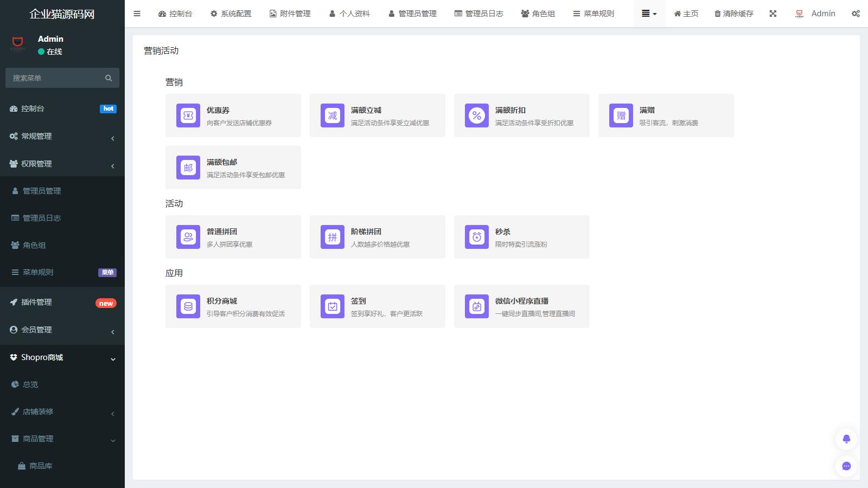The height and width of the screenshot is (488, 868).
Task: Open the 优惠券 coupon marketing tool
Action: [233, 115]
